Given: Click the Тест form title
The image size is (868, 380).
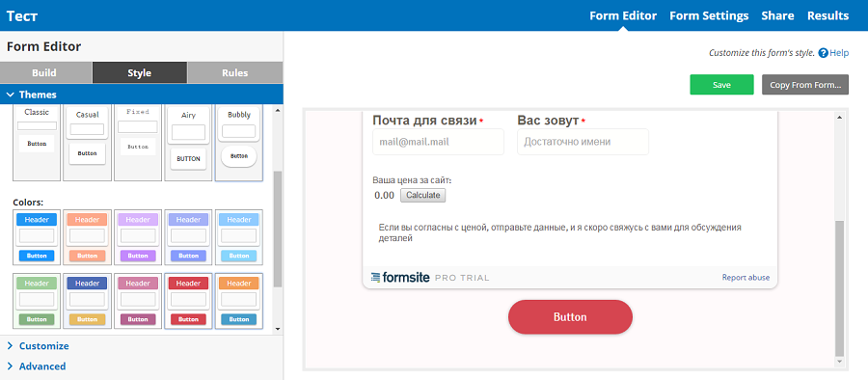Looking at the screenshot, I should [22, 15].
